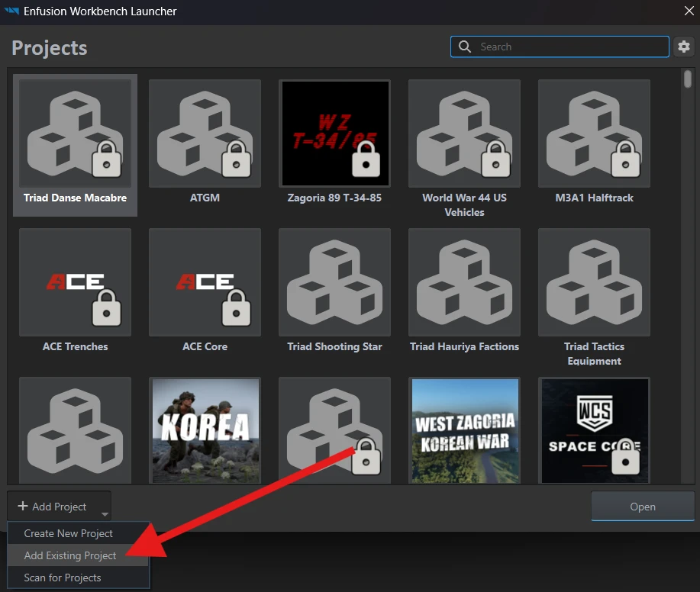Select the unlocked cube project left of KOREA
The height and width of the screenshot is (592, 700).
[x=75, y=430]
